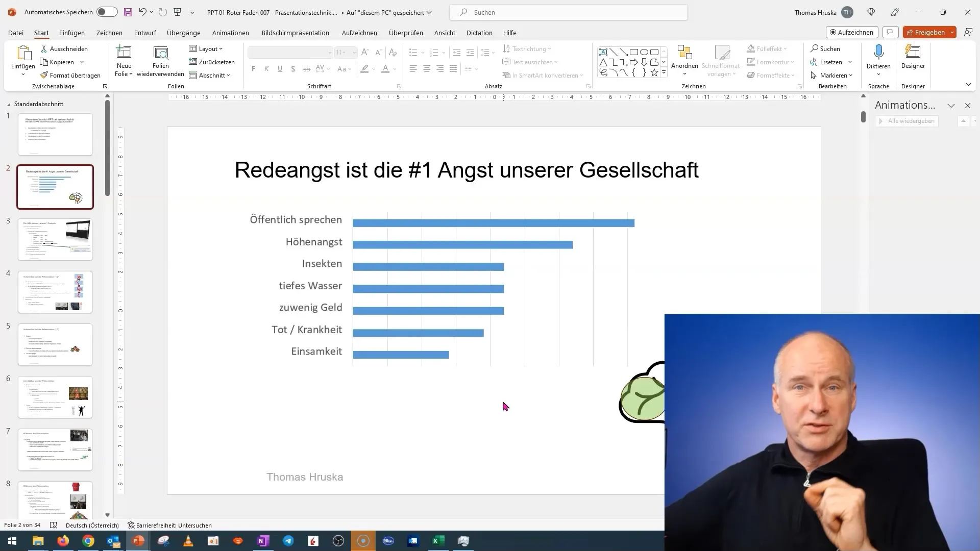
Task: Open the Layout dropdown
Action: (206, 48)
